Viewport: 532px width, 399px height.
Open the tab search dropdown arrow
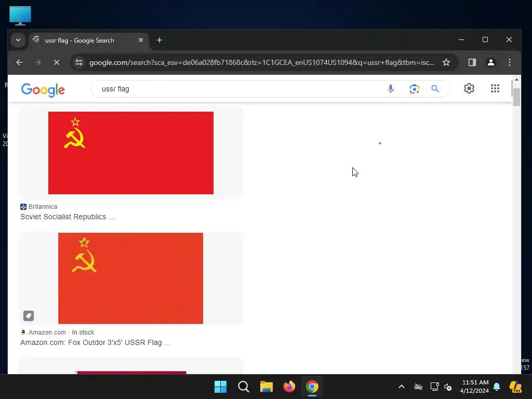tap(18, 40)
